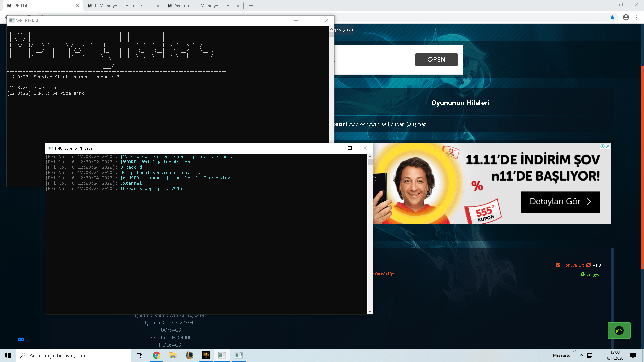Click the [MUICore] window title icon

point(51,148)
